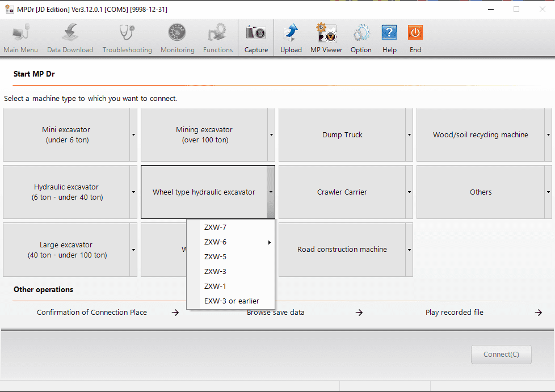Open the Option gears icon
Viewport: 555px width, 392px height.
361,33
